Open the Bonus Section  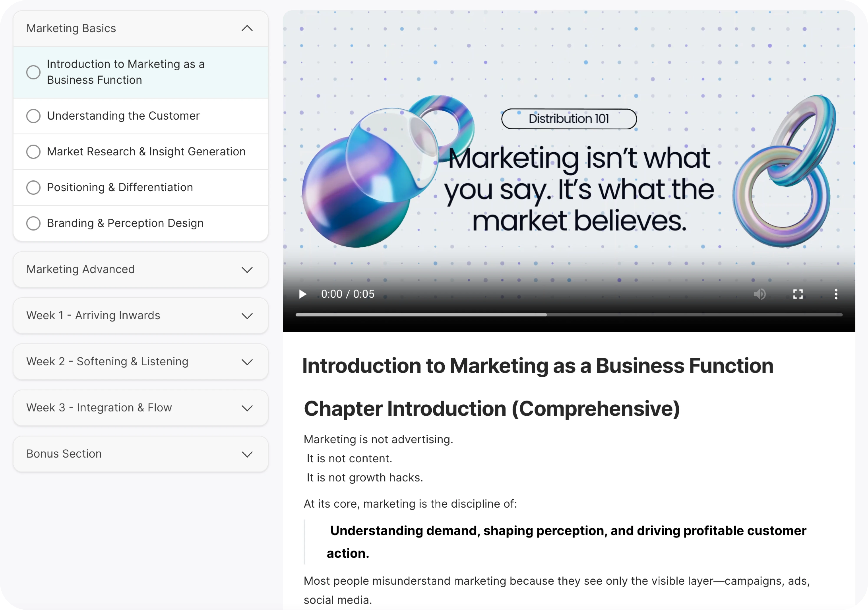pos(247,454)
